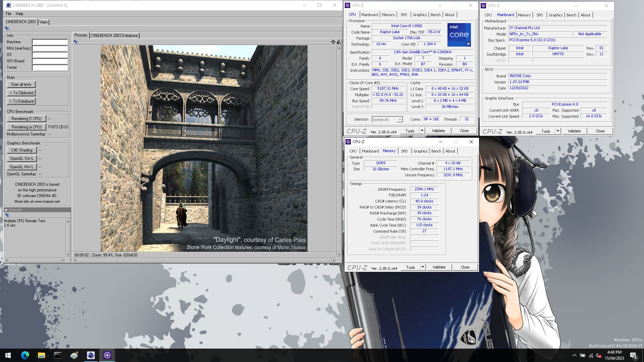Click the triangle zoom icon above picture

pos(339,42)
